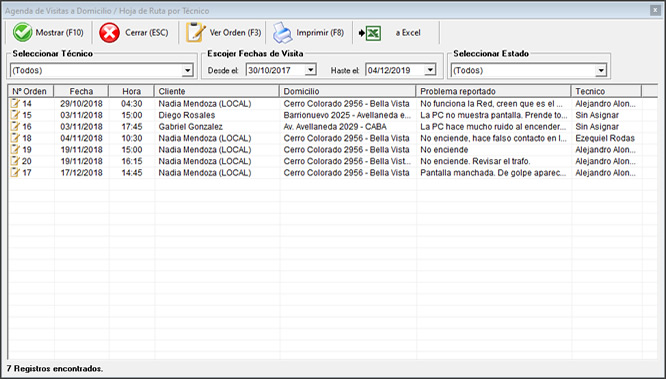Open the Hasta el date picker arrow
Image resolution: width=666 pixels, height=380 pixels.
point(430,70)
